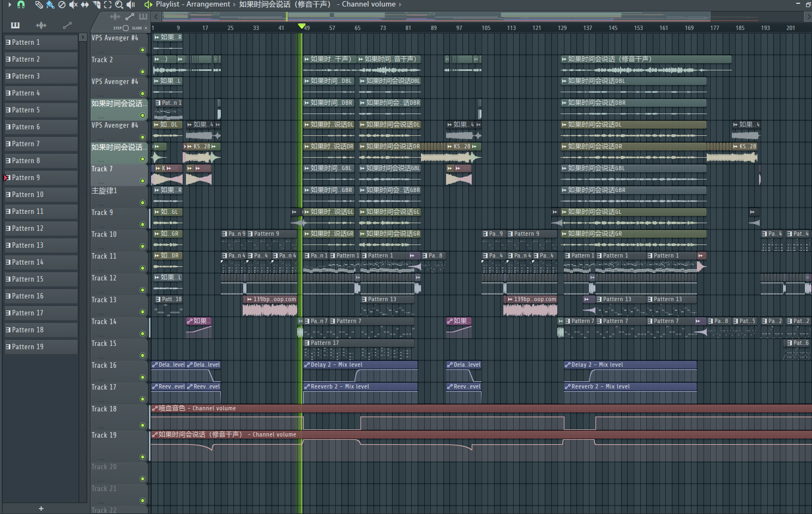Click the green playhead marker on the timeline
This screenshot has height=514, width=812.
coord(302,26)
